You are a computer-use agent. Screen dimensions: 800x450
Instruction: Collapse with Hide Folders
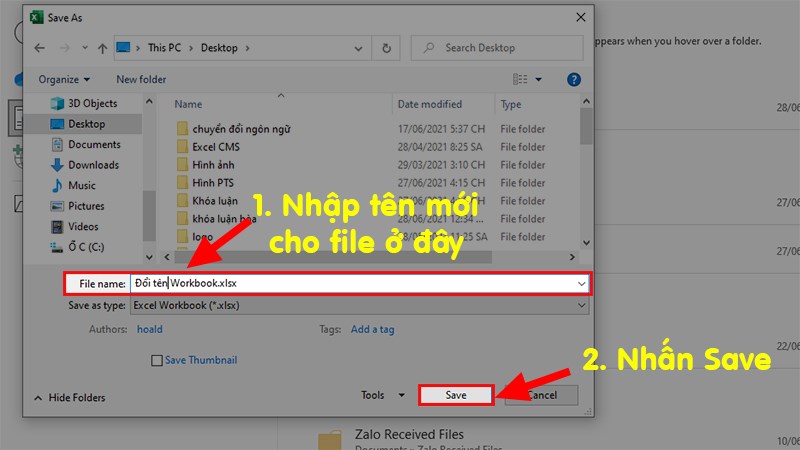69,398
